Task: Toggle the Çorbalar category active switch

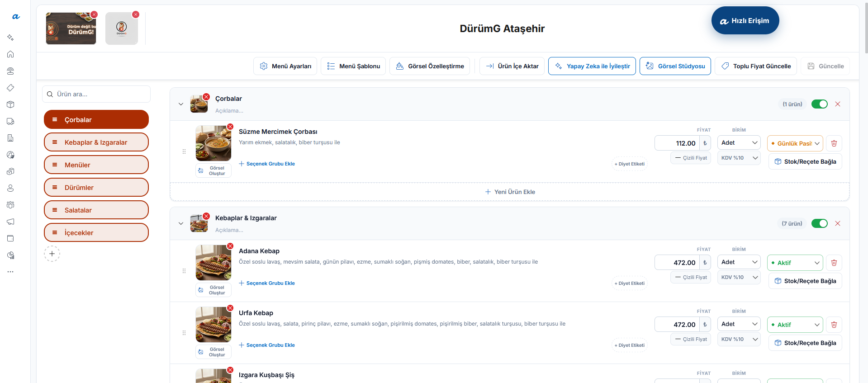Action: click(x=820, y=104)
